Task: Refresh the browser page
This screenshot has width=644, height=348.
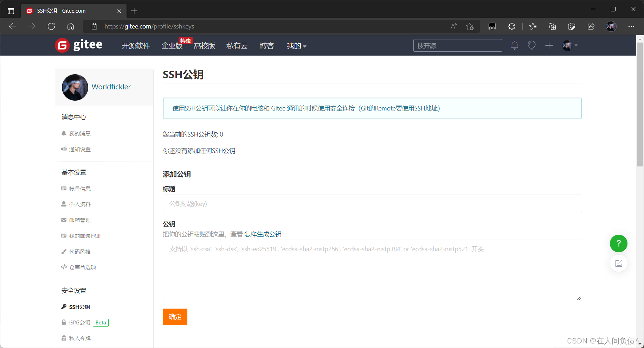Action: 51,26
